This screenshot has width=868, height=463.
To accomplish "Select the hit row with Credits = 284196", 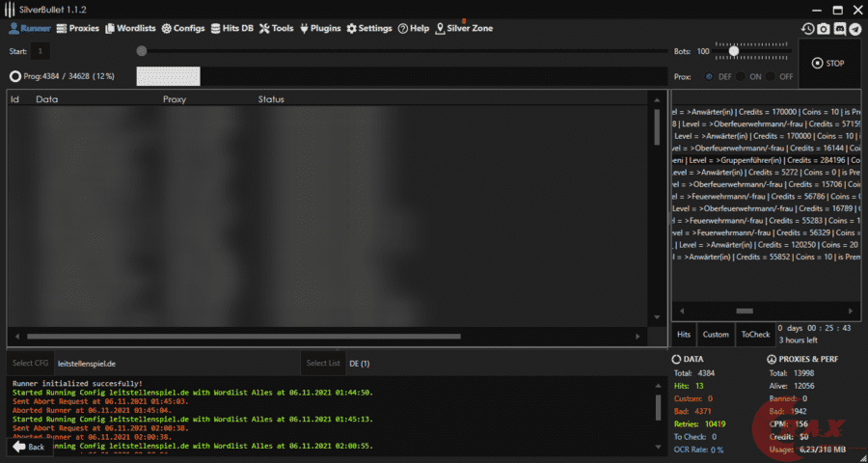I will pyautogui.click(x=767, y=160).
